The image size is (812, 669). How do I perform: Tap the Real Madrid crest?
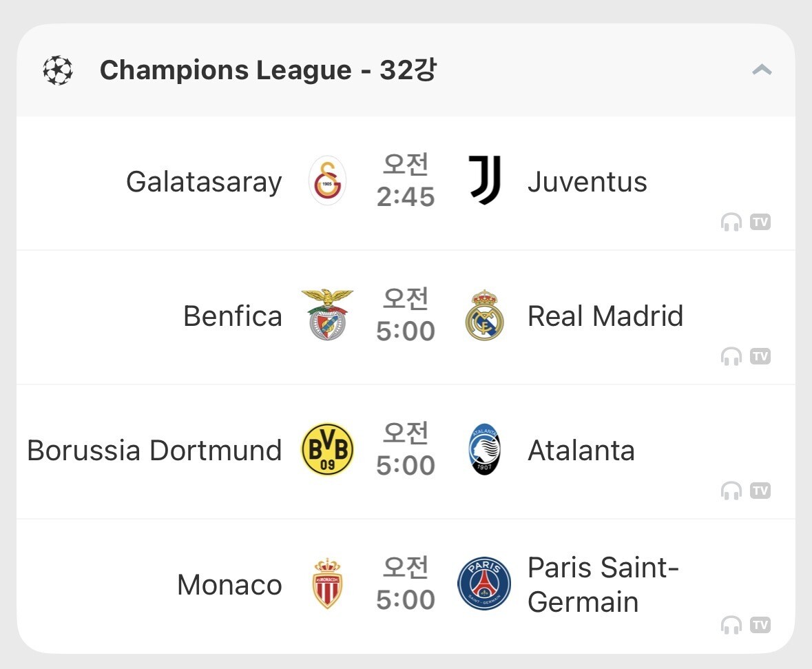pos(485,315)
